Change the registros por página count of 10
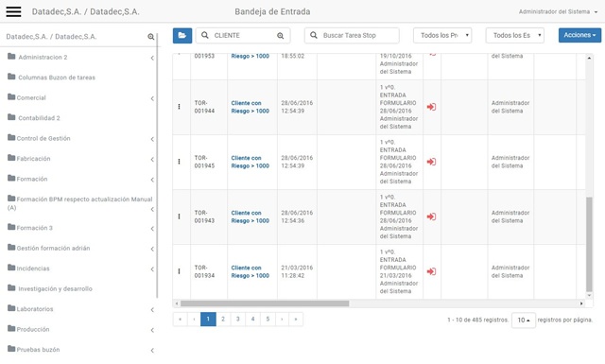The height and width of the screenshot is (364, 605). [523, 320]
